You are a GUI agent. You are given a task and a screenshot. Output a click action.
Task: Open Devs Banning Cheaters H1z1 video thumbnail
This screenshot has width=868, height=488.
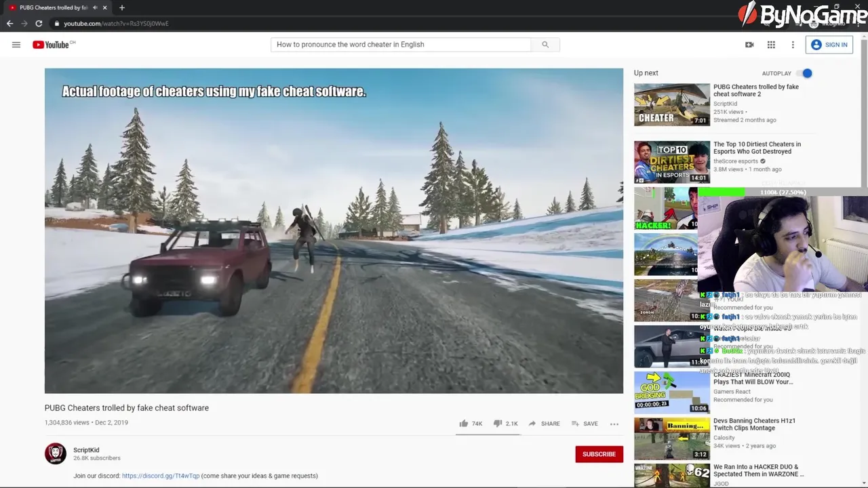672,439
